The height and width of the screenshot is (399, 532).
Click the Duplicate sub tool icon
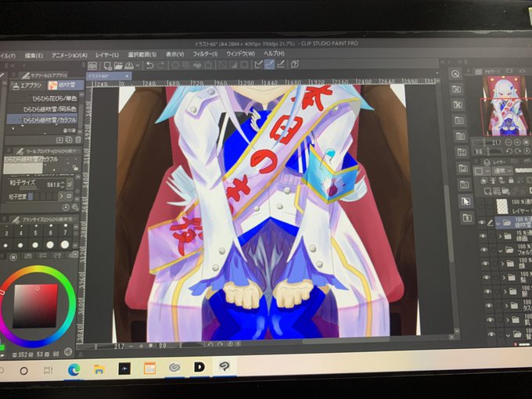(x=69, y=140)
